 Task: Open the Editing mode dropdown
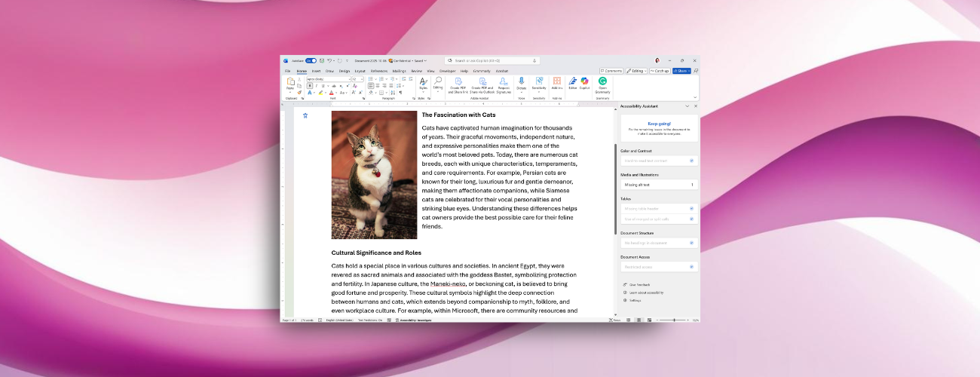pos(636,71)
